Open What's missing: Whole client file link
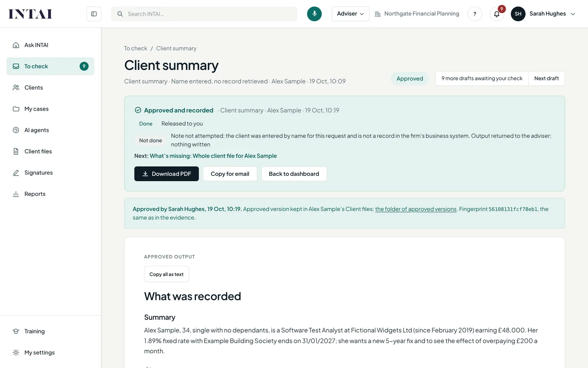This screenshot has width=588, height=368. coord(213,156)
